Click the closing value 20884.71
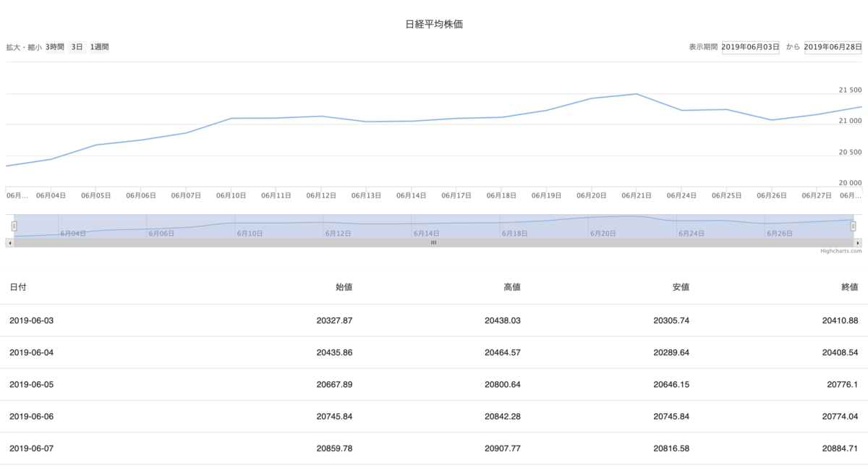 pyautogui.click(x=840, y=448)
